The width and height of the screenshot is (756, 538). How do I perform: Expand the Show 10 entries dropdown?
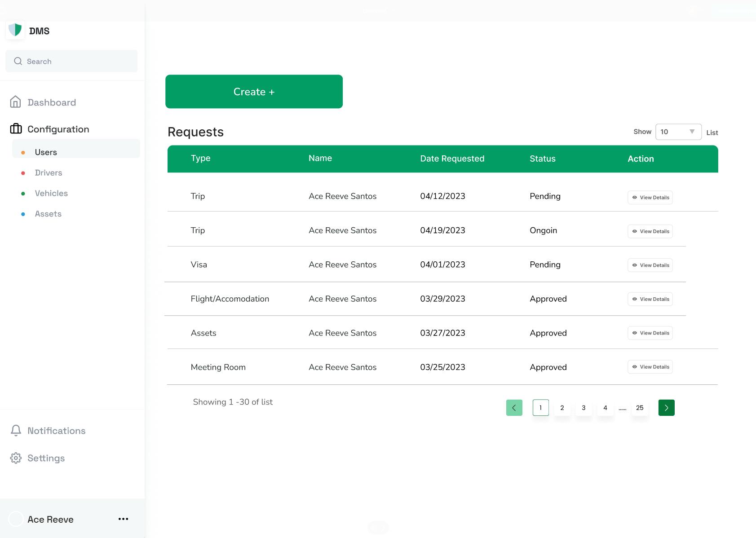coord(678,132)
